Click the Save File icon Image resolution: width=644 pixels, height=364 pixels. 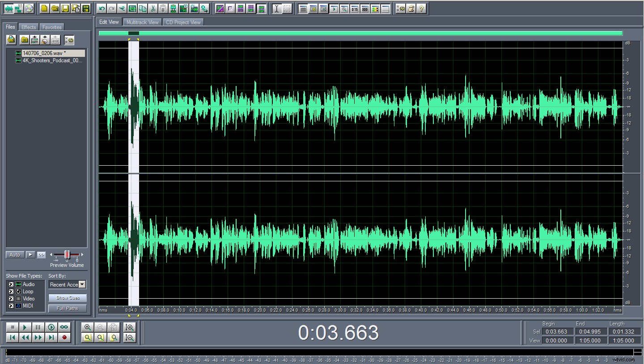click(x=64, y=8)
